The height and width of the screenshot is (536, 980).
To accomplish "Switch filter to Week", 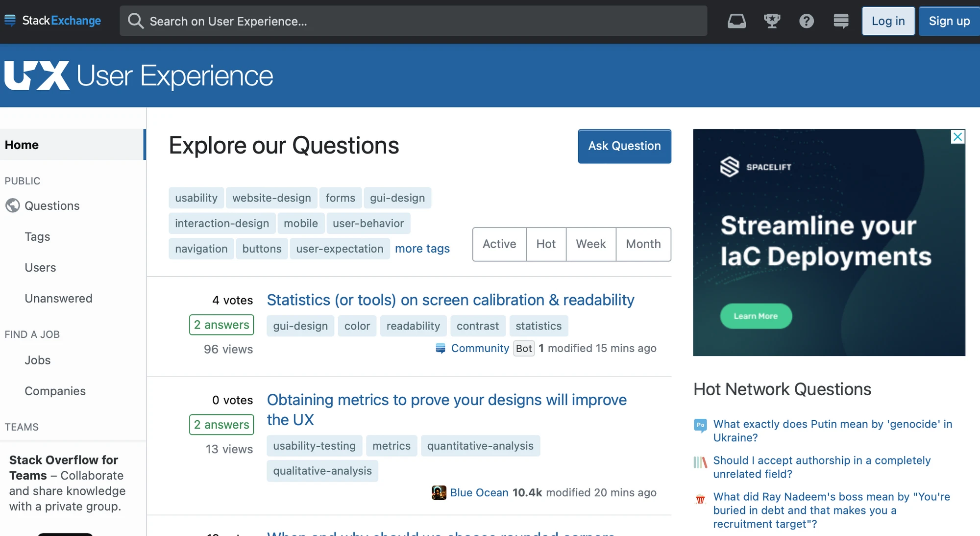I will coord(590,244).
